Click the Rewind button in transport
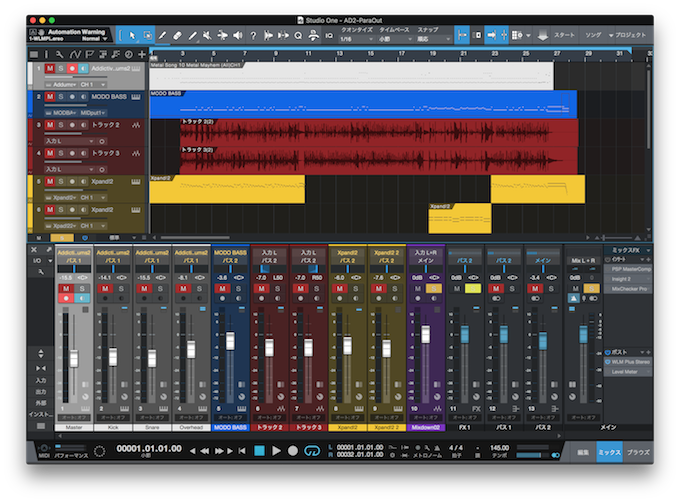 click(204, 451)
